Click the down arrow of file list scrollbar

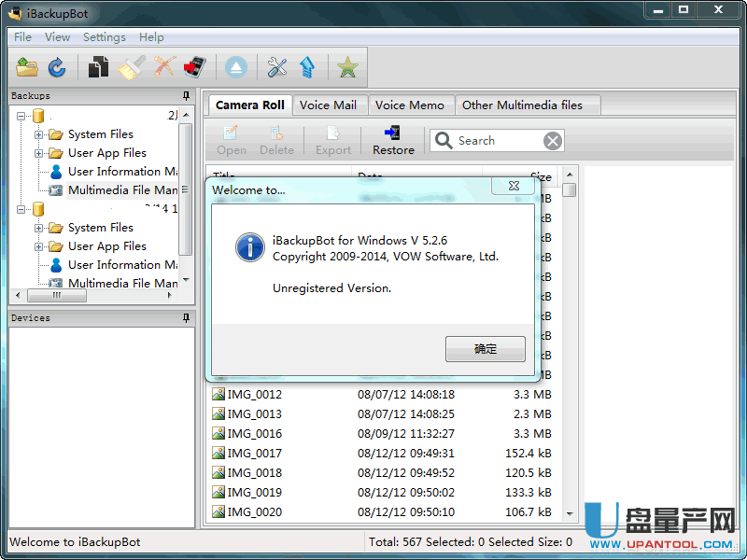(x=570, y=512)
